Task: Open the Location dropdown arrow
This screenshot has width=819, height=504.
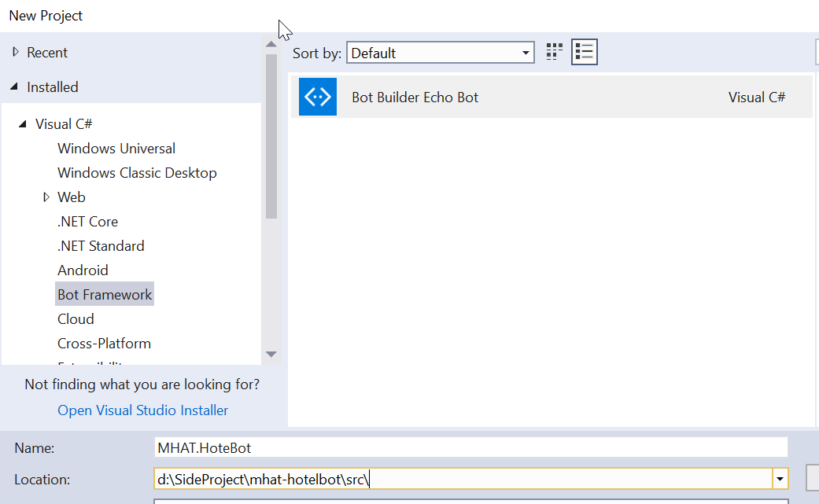Action: 780,478
